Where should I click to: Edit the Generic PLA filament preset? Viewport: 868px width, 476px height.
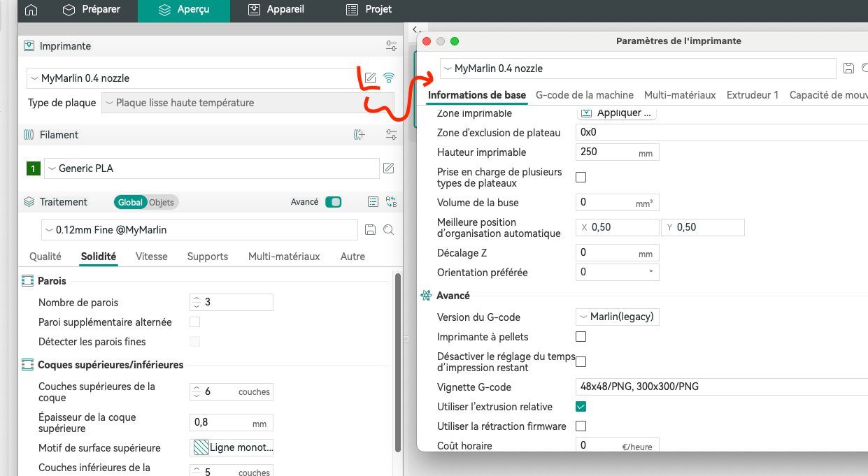(x=388, y=168)
